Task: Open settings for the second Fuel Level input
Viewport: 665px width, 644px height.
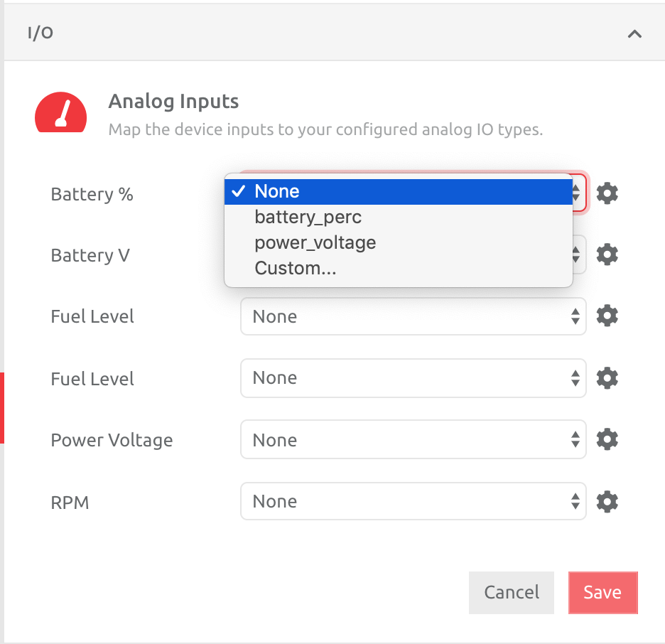Action: pyautogui.click(x=607, y=377)
